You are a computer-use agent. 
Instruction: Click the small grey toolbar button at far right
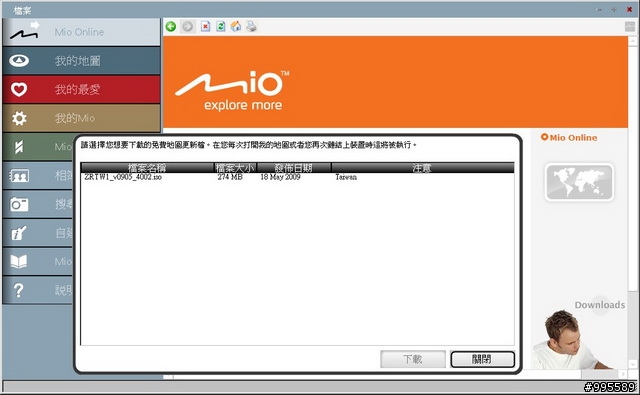point(630,27)
